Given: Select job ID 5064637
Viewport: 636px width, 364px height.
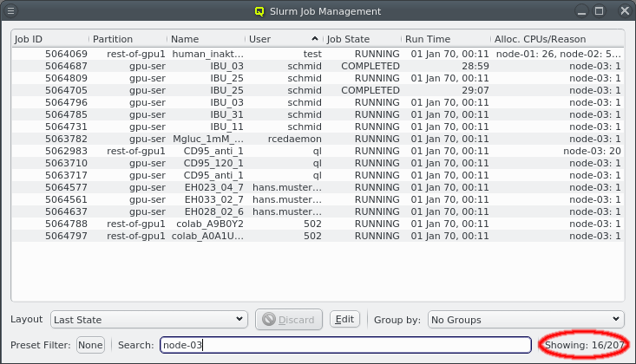Looking at the screenshot, I should [x=66, y=212].
